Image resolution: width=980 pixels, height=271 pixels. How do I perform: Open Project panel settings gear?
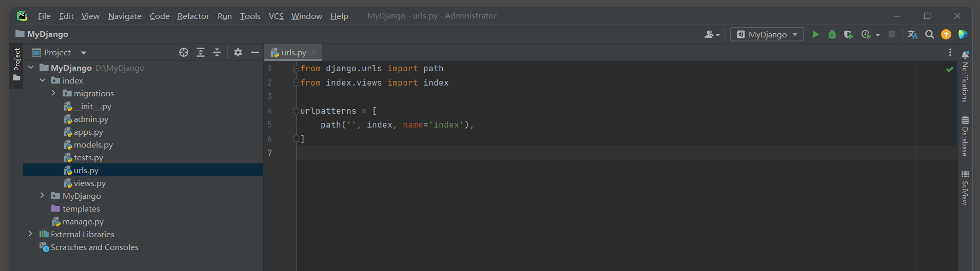click(238, 52)
